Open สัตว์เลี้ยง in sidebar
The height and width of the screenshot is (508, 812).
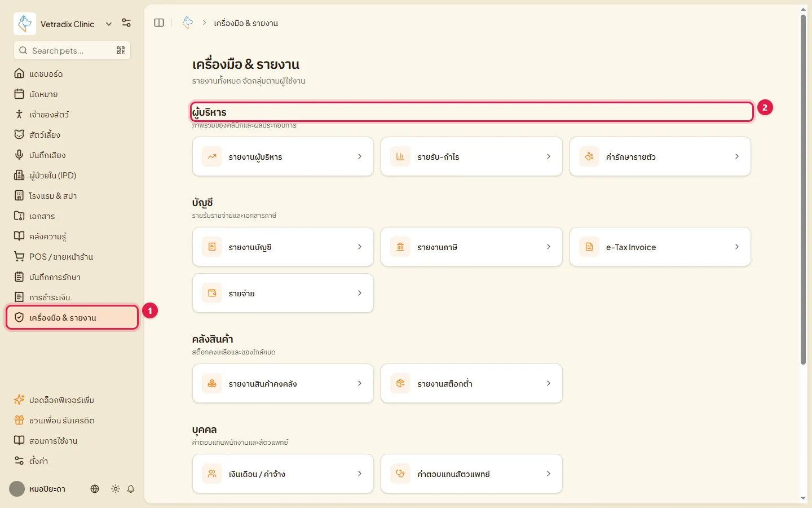72,134
